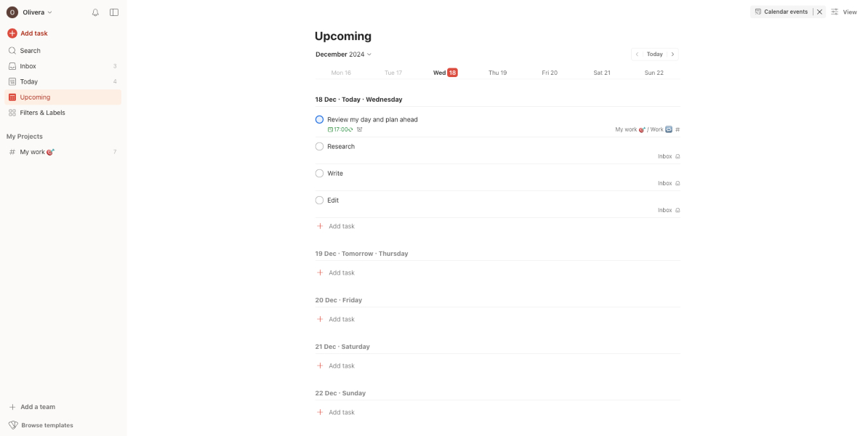Screen dimensions: 868x436
Task: Add a task under 19 Dec Thursday
Action: click(341, 272)
